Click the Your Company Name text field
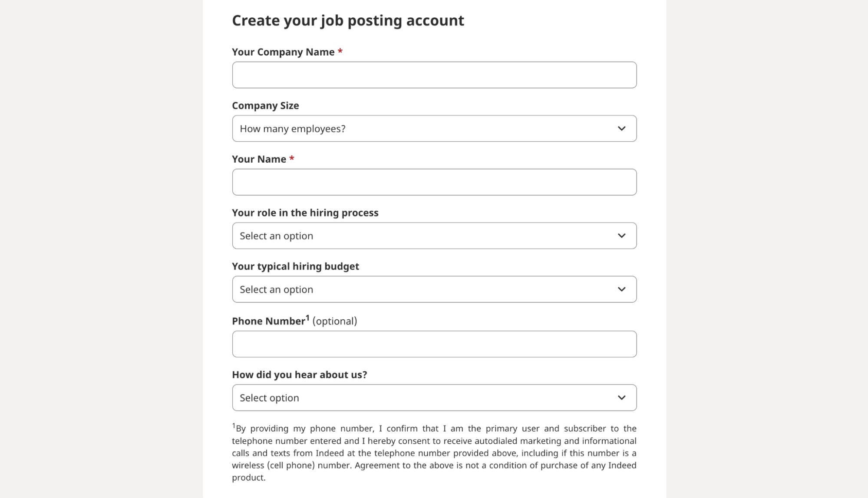Viewport: 868px width, 498px height. coord(434,75)
